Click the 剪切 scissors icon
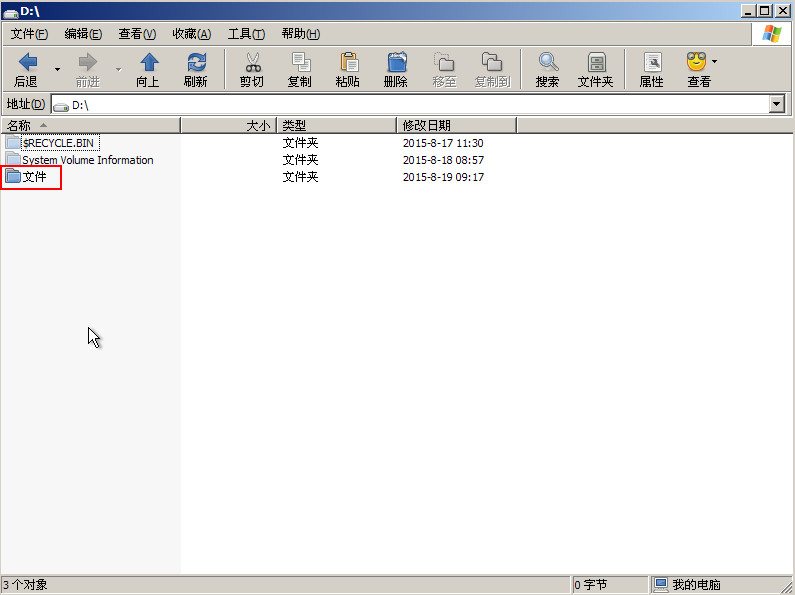 [252, 62]
